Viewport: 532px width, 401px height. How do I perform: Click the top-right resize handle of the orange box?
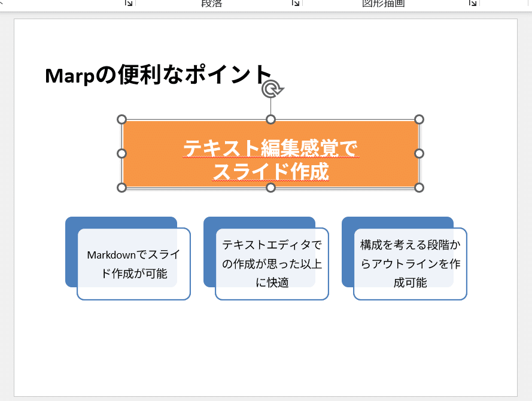click(x=419, y=120)
